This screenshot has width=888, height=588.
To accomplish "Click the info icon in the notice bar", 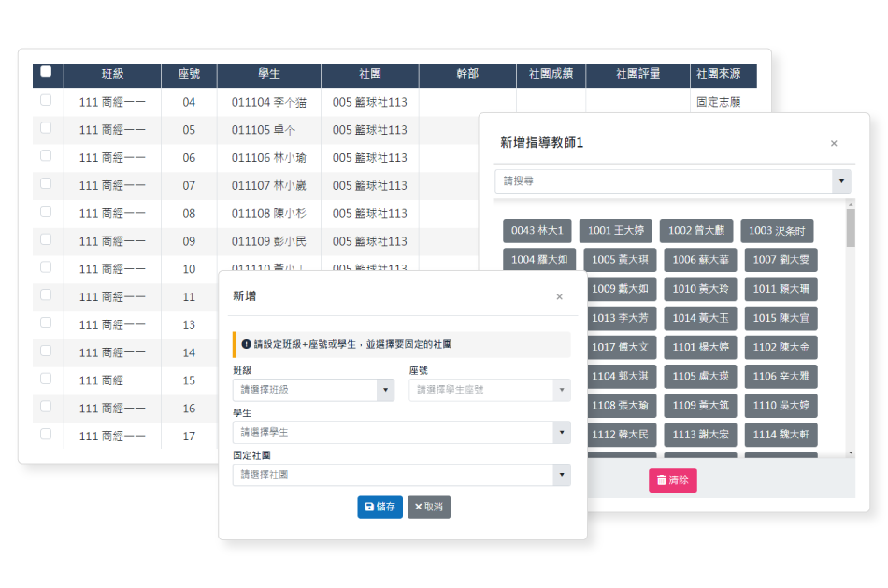I will tap(247, 344).
